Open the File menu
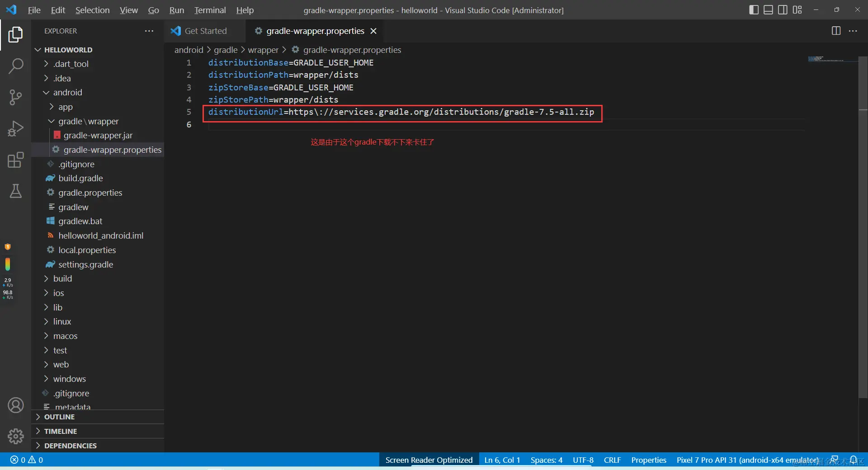Screen dimensions: 868x470 click(x=34, y=10)
